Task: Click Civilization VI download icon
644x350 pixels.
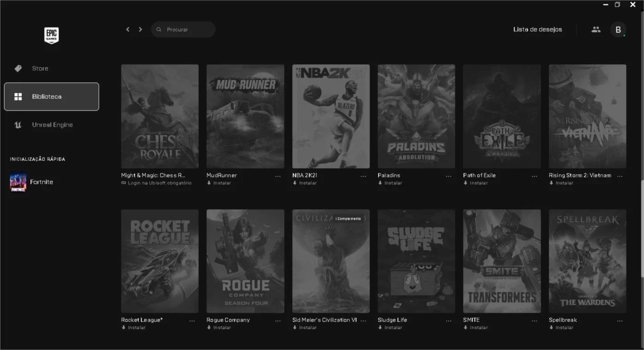Action: pos(294,327)
